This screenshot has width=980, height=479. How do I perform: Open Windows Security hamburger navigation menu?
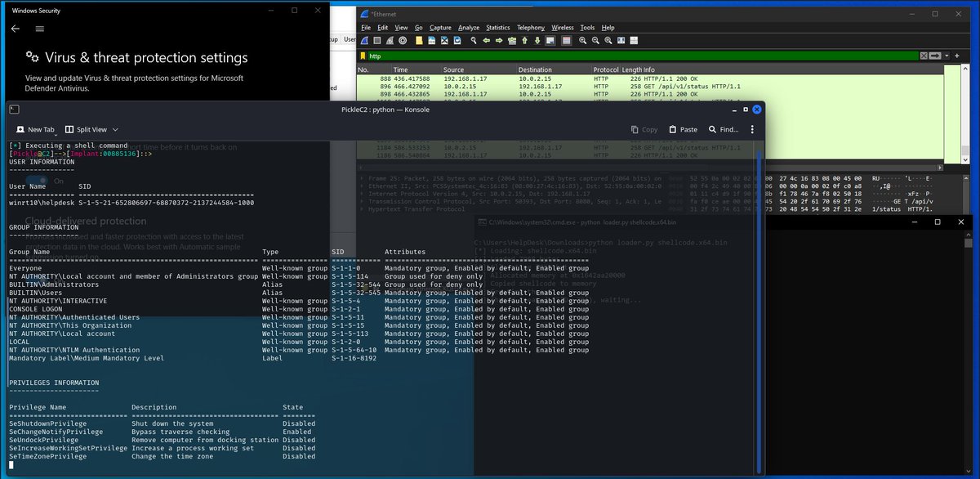[x=39, y=29]
